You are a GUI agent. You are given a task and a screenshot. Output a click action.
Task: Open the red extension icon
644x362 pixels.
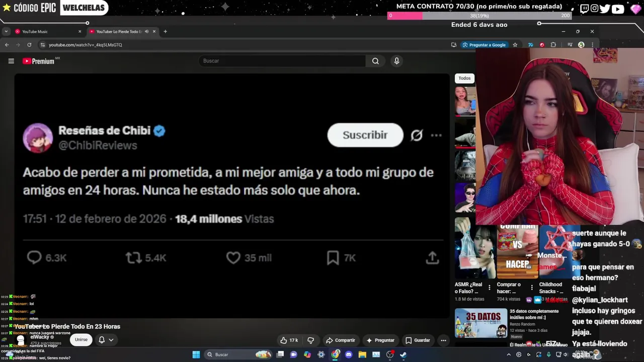tap(542, 45)
